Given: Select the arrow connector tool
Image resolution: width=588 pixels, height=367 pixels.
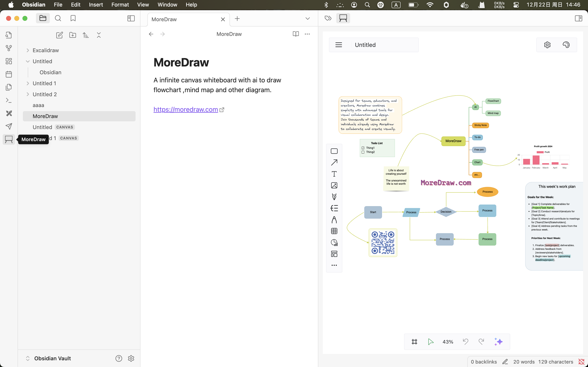Looking at the screenshot, I should [x=334, y=163].
